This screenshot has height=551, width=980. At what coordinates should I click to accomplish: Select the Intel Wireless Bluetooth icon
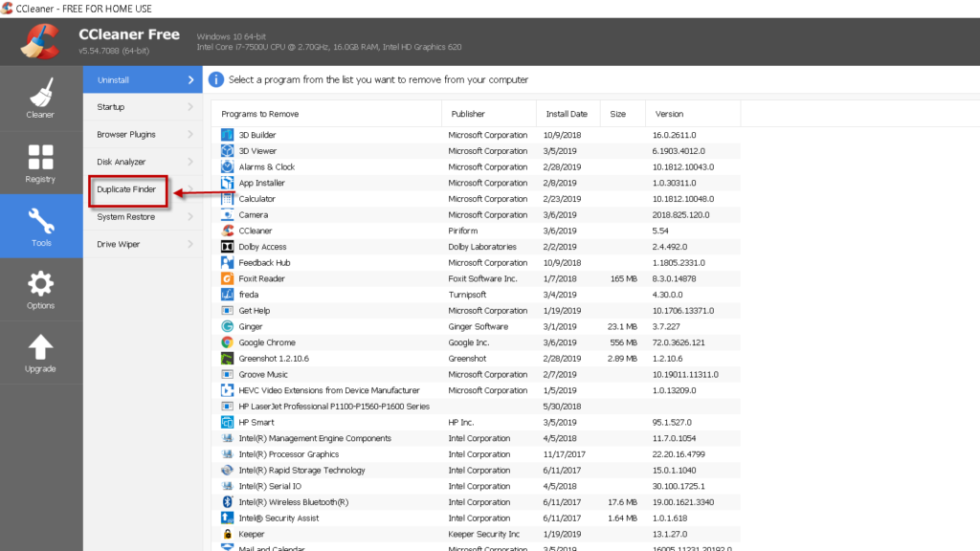228,502
